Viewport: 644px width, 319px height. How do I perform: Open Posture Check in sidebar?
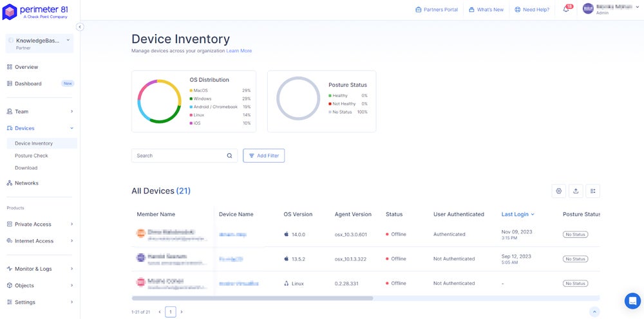pyautogui.click(x=32, y=156)
